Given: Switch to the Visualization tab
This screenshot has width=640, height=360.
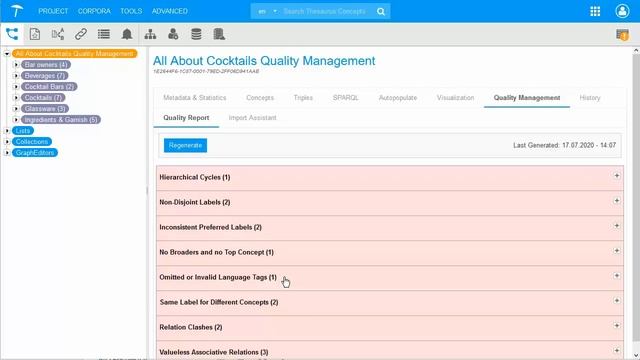Looking at the screenshot, I should click(x=456, y=98).
